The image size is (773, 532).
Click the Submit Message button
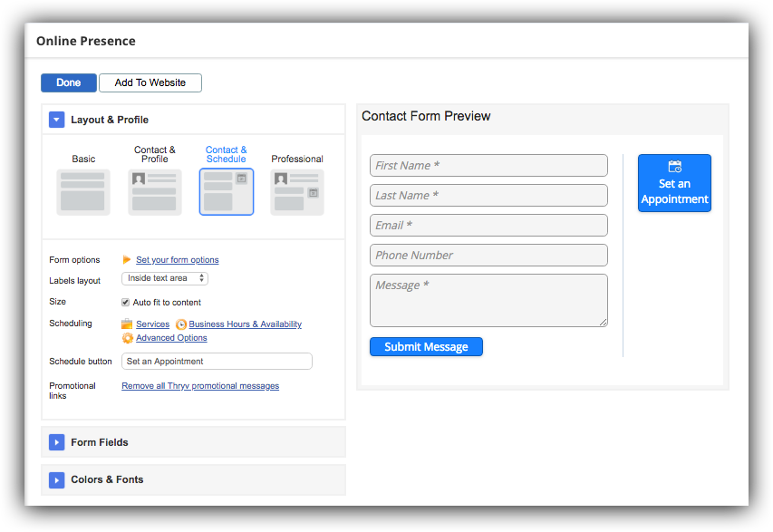tap(426, 346)
